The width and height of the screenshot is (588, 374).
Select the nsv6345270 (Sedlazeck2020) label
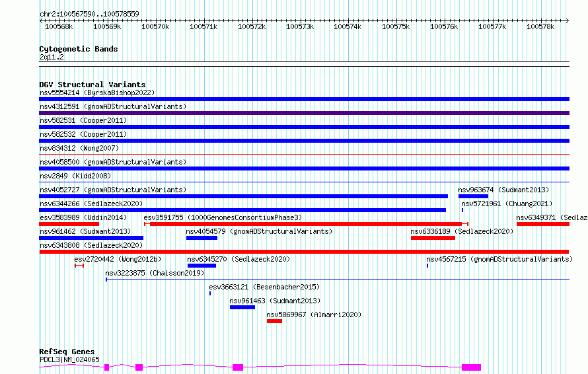pos(239,259)
